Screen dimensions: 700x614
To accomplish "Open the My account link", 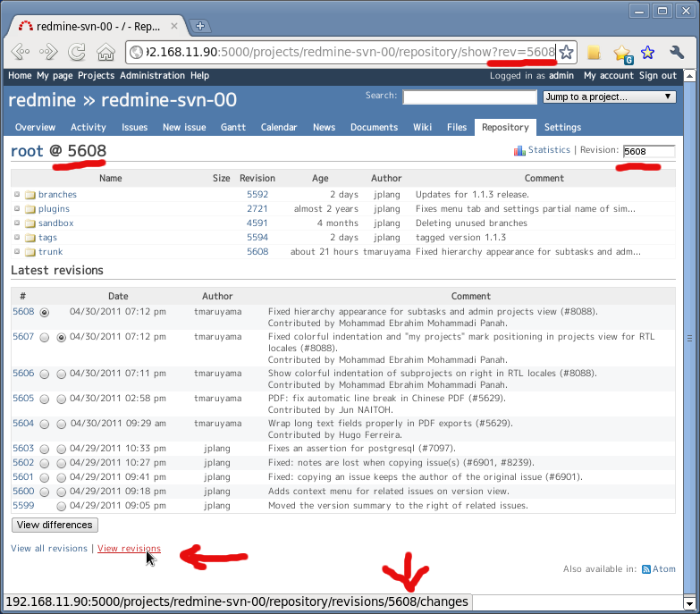I will [609, 75].
